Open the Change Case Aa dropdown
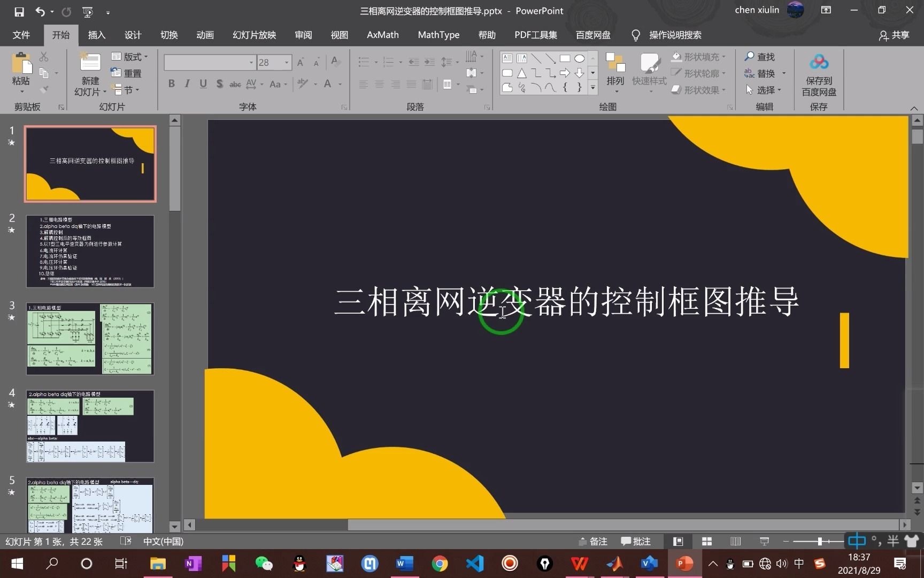Image resolution: width=924 pixels, height=578 pixels. point(278,84)
